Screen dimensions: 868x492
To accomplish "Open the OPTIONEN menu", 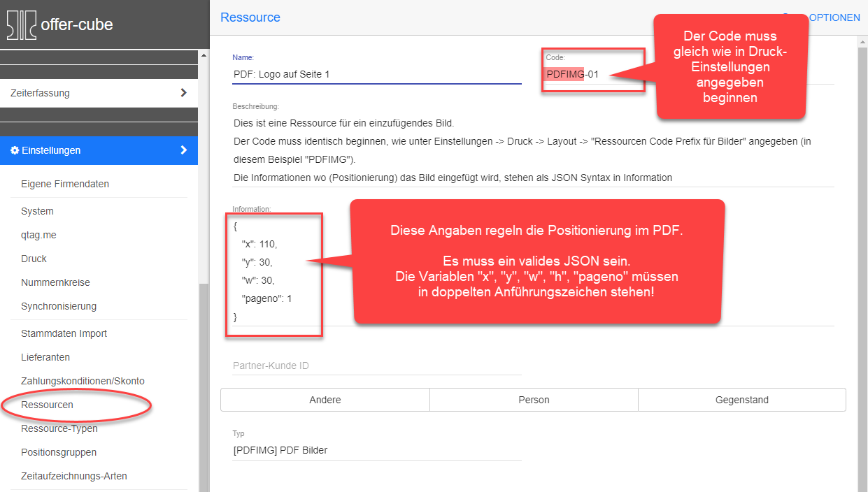I will 832,17.
